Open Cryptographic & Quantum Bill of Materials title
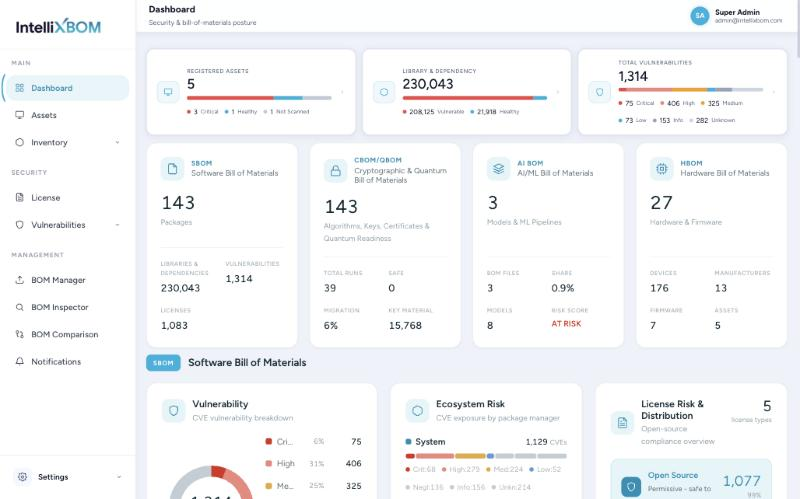 (401, 175)
